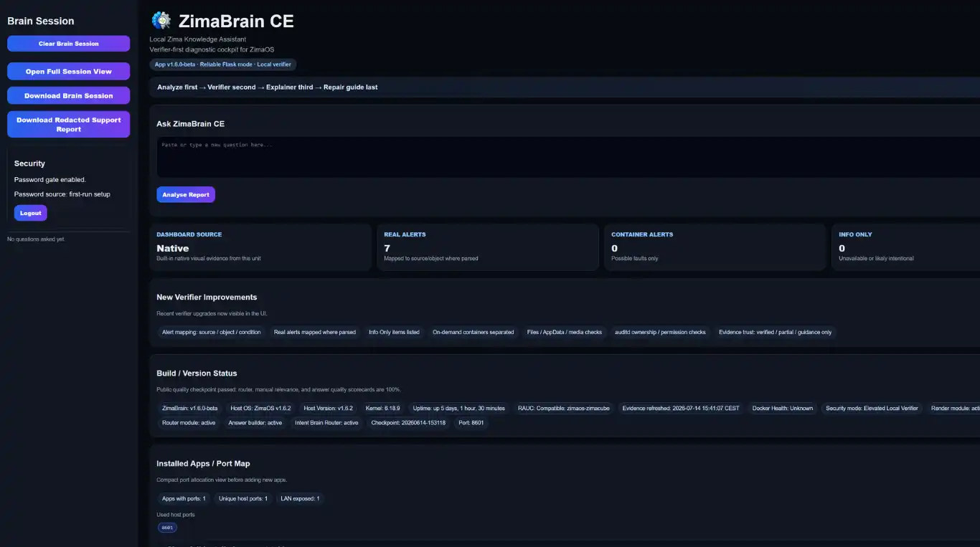
Task: Open the Real Alerts card showing 7
Action: click(488, 247)
